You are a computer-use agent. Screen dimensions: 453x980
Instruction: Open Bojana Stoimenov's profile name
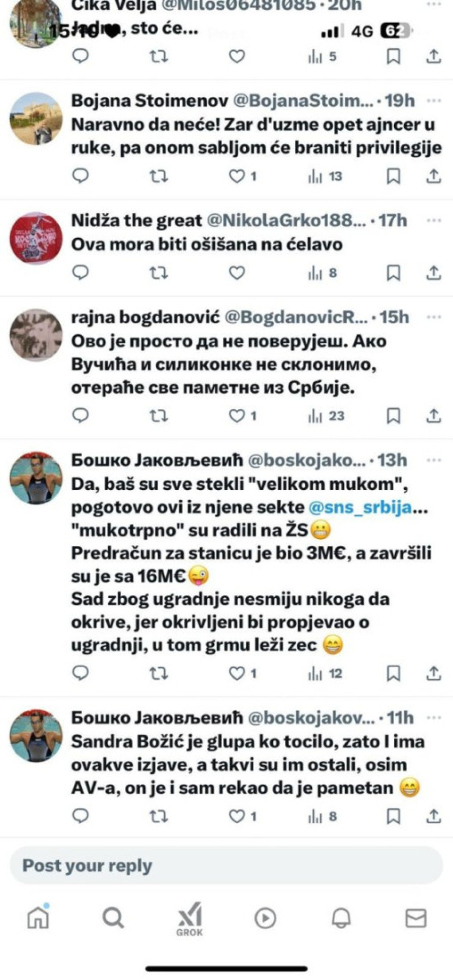149,101
